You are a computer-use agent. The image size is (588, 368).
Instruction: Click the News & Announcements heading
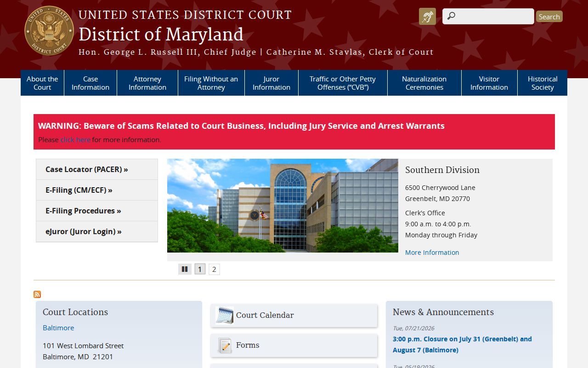coord(443,312)
